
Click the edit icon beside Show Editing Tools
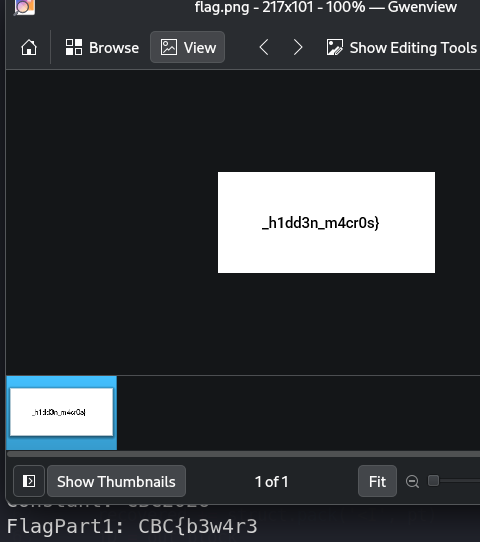(x=335, y=47)
